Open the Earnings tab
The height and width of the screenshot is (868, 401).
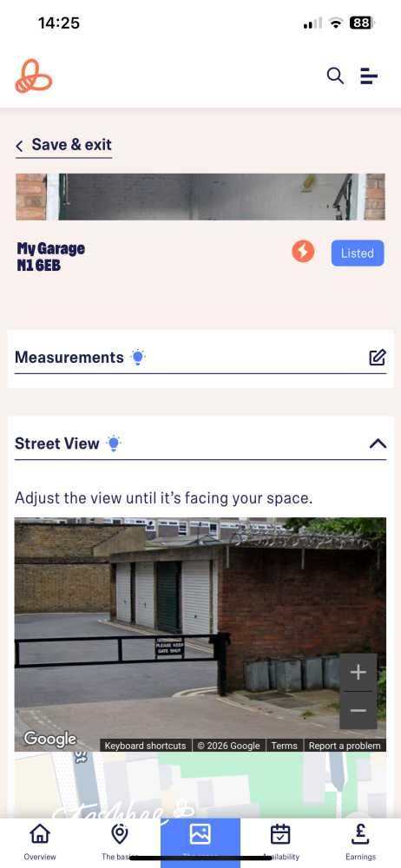[x=360, y=841]
